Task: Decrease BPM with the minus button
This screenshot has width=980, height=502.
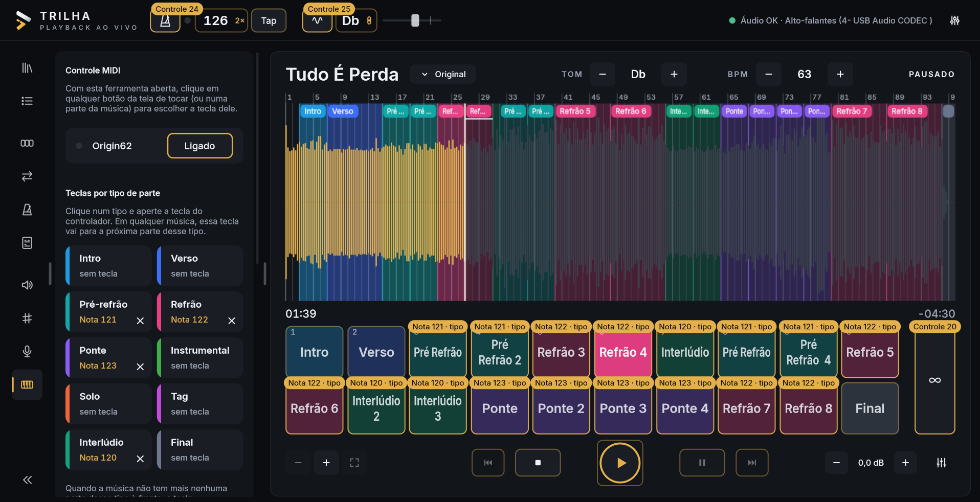Action: tap(769, 74)
